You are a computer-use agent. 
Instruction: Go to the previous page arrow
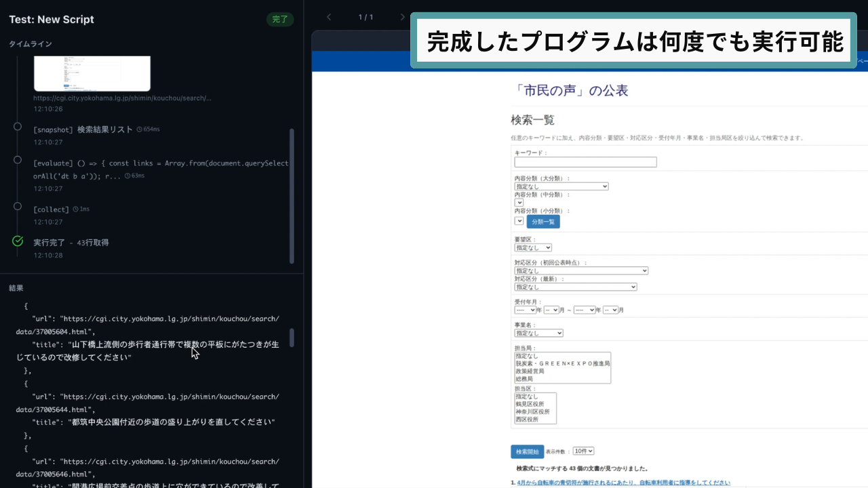329,17
